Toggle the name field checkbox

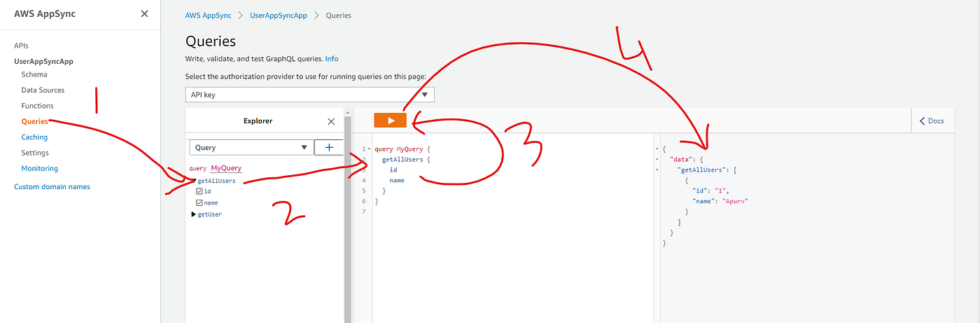[x=199, y=202]
